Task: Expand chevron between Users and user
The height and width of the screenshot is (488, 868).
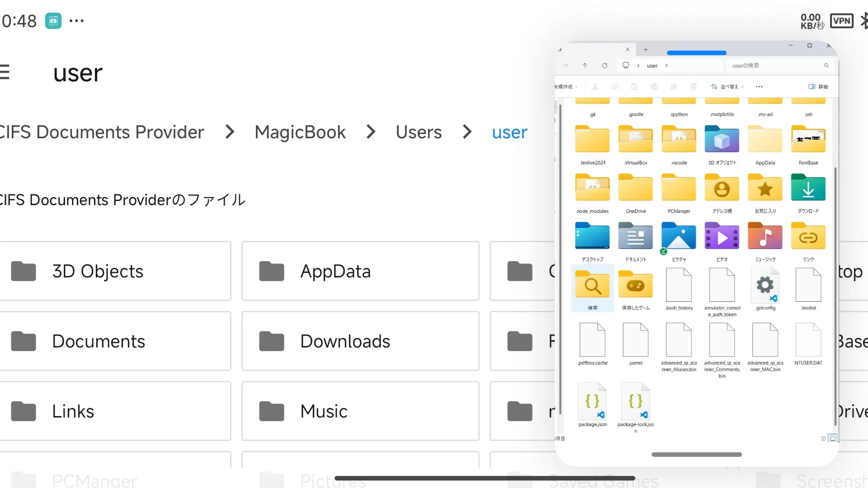Action: point(467,132)
